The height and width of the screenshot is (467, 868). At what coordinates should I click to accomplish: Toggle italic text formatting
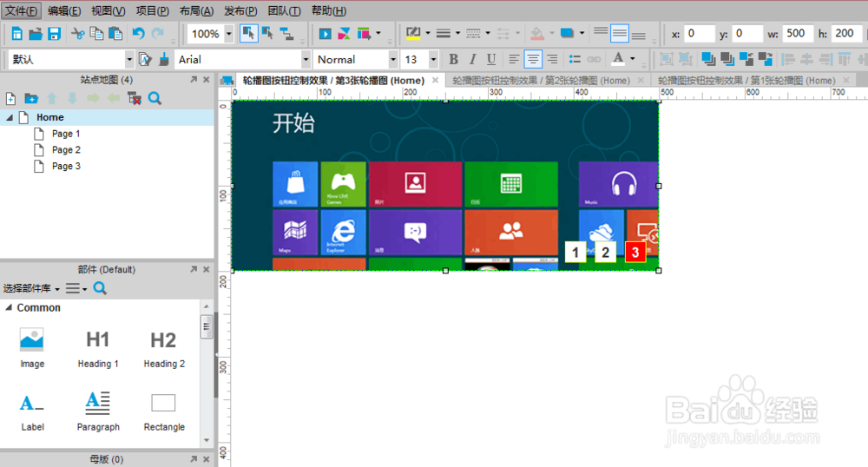472,59
